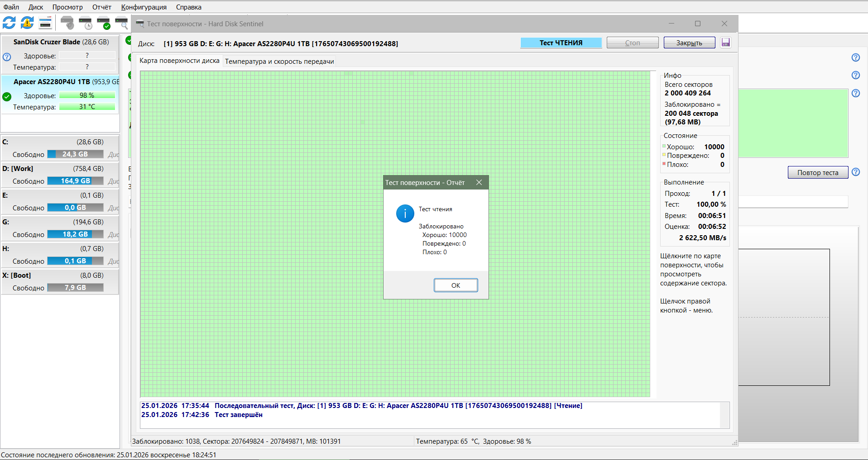Click the disk with green checkmark toolbar icon
The image size is (868, 460).
coord(105,23)
